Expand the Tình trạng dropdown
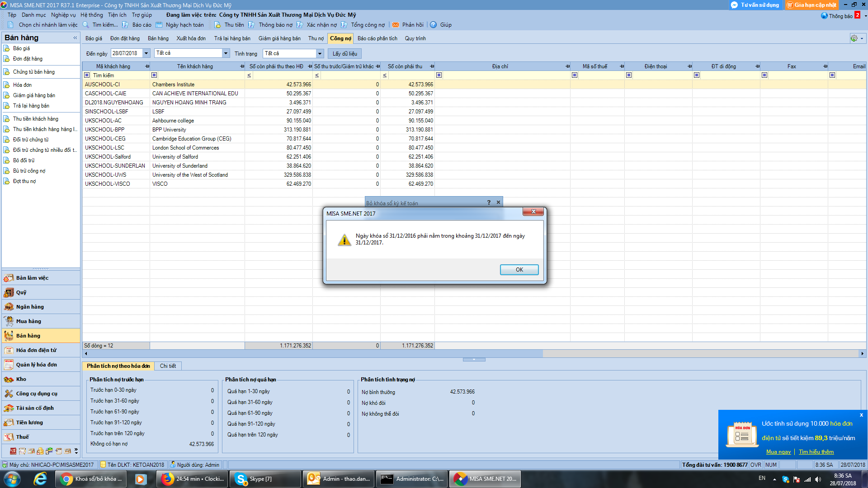 tap(320, 53)
